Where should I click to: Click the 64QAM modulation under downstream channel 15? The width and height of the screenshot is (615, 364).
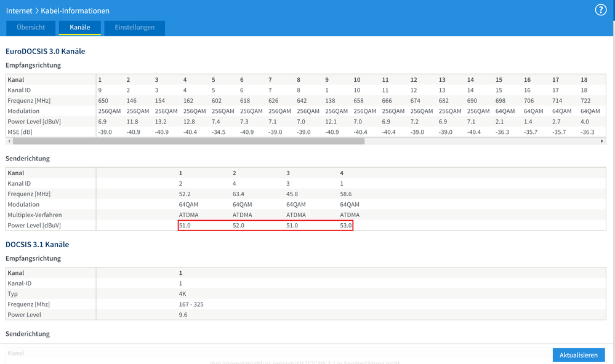tap(505, 111)
